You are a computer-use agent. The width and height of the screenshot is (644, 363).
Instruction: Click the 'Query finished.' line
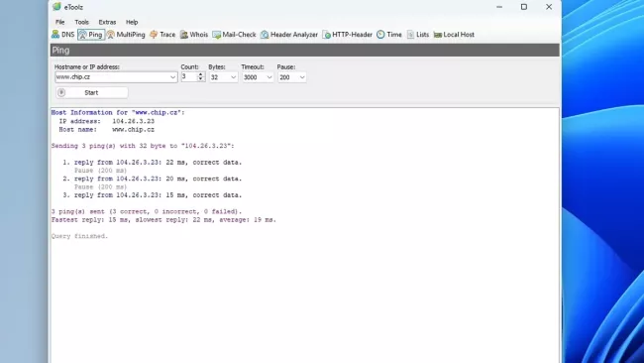79,236
